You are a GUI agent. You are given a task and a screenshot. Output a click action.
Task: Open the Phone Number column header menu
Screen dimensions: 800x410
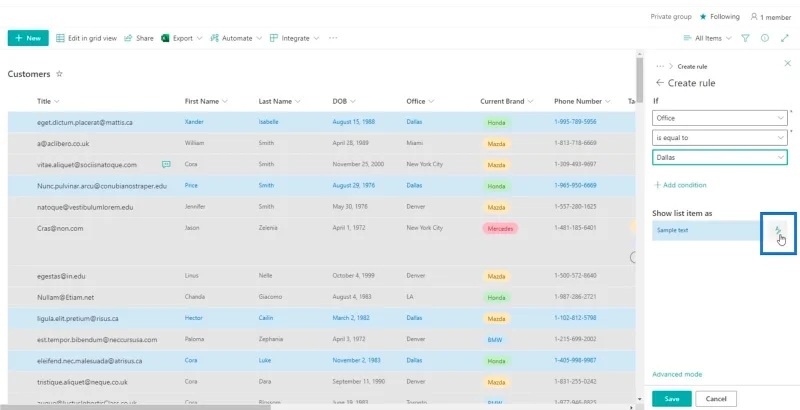click(x=583, y=101)
